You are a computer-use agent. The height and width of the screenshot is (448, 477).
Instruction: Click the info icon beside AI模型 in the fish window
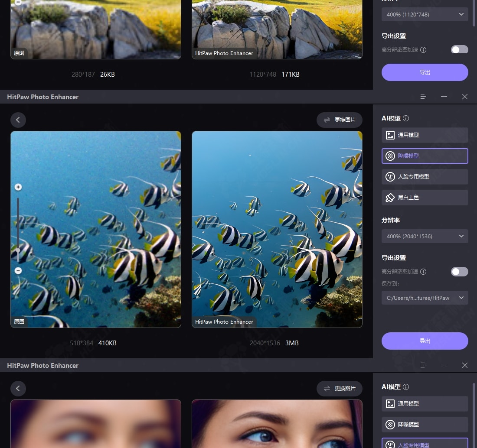coord(406,118)
